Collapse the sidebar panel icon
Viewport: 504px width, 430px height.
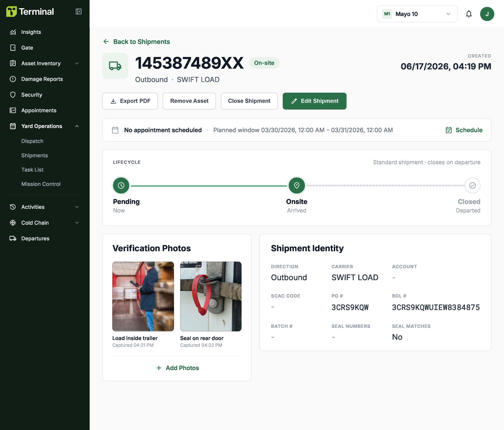tap(79, 11)
